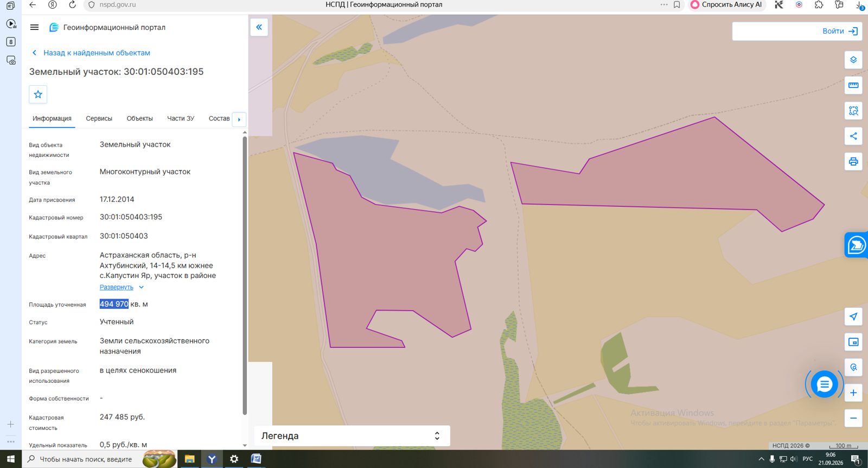
Task: Click the info panel vertical scrollbar
Action: (245, 274)
